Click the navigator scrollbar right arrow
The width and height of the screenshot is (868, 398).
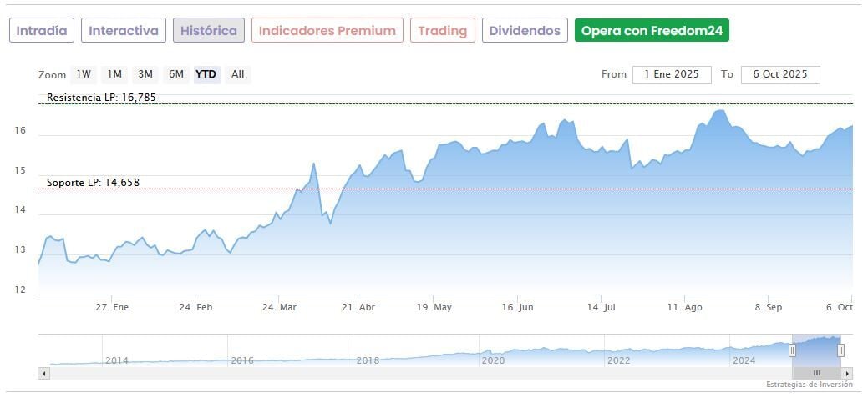(847, 373)
